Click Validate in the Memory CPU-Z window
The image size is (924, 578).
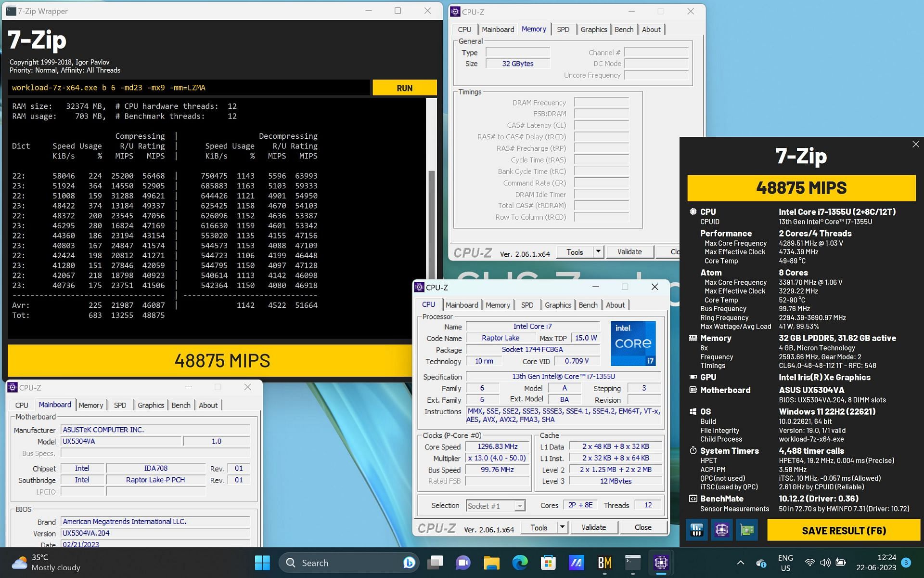pos(629,251)
